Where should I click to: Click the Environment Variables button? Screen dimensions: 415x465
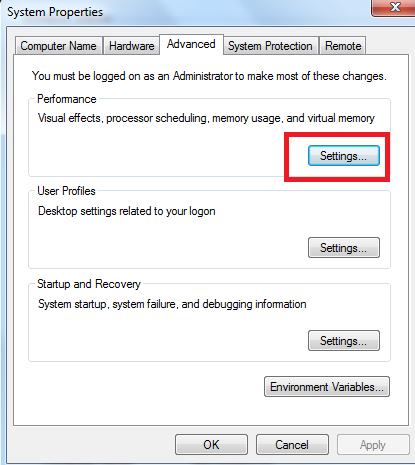pos(327,387)
